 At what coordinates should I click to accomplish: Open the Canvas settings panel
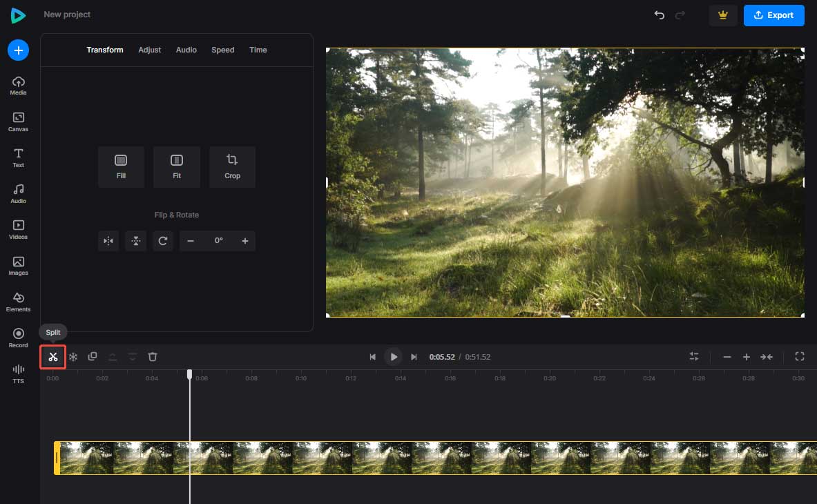point(18,122)
